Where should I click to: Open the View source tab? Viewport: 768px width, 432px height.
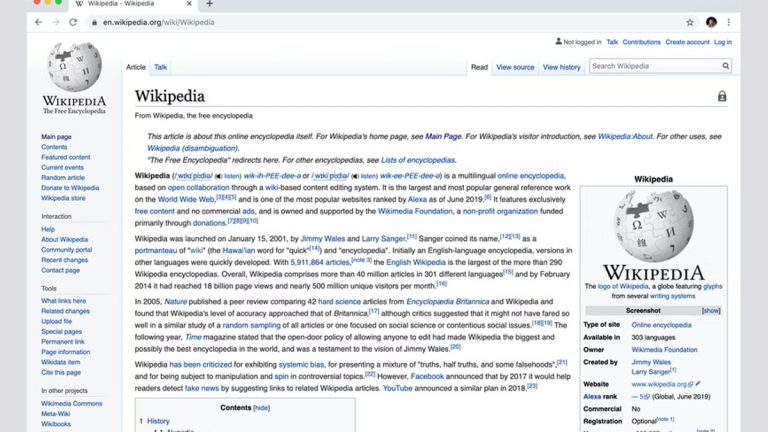coord(515,67)
